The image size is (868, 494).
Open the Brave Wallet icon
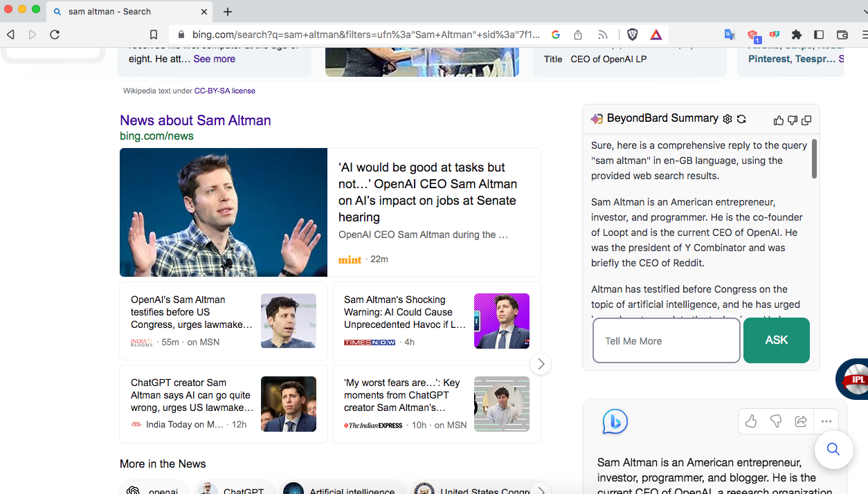[842, 35]
